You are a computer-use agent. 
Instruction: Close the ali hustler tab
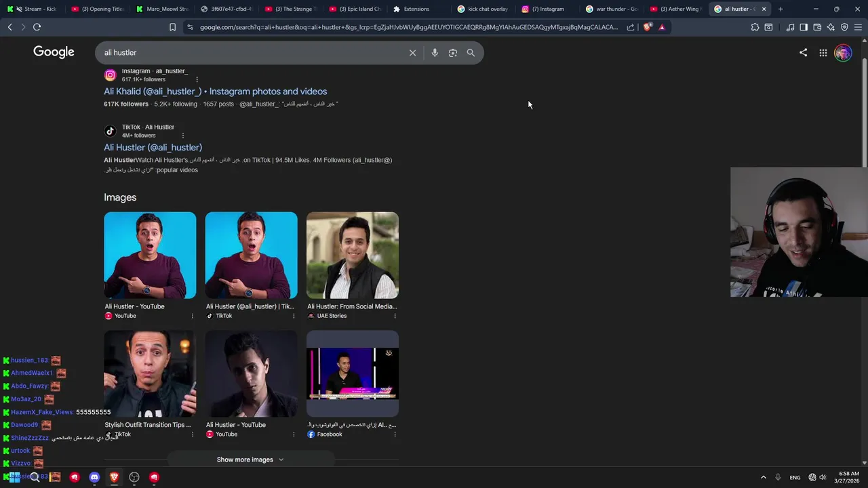[764, 9]
